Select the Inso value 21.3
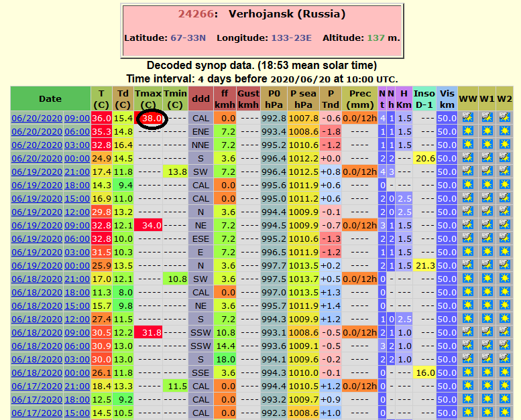521x420 pixels. point(426,266)
